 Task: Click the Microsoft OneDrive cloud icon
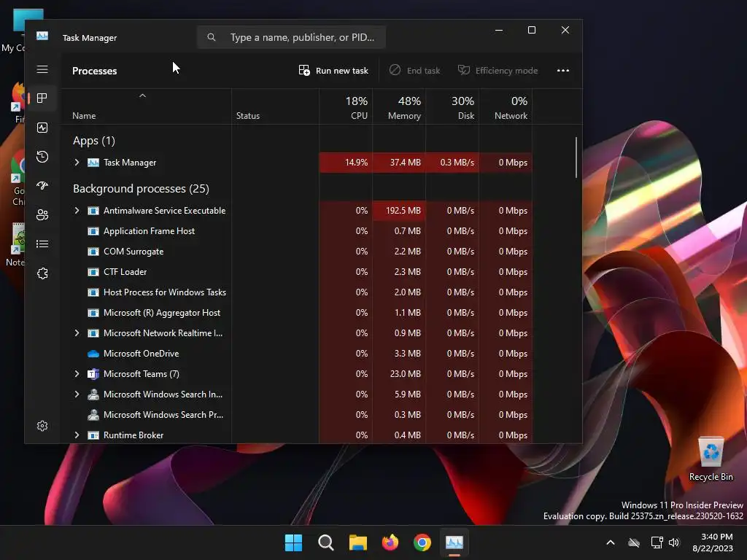93,354
